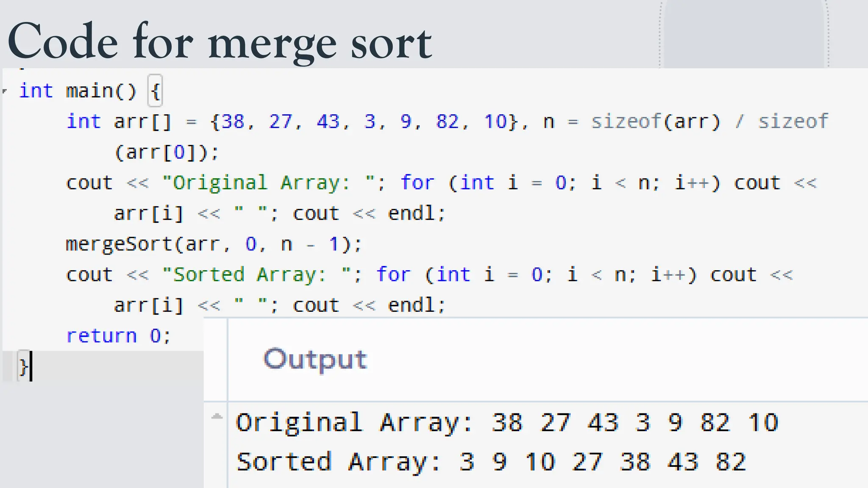Click (arr[0]); on the wrapped line
This screenshot has width=868, height=488.
[167, 152]
